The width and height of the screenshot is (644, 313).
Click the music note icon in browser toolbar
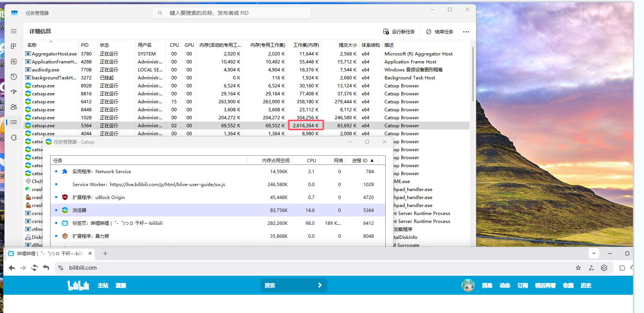click(x=591, y=268)
